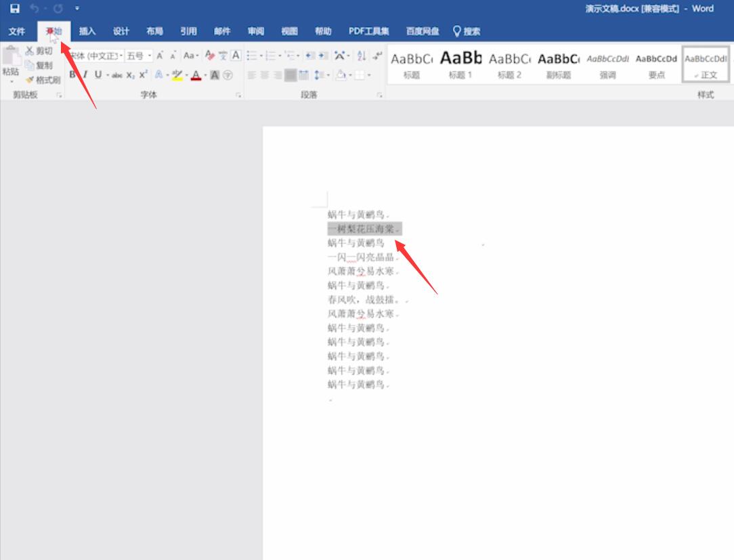This screenshot has height=560, width=734.
Task: Switch to the 布局 (Layout) tab
Action: pyautogui.click(x=154, y=31)
